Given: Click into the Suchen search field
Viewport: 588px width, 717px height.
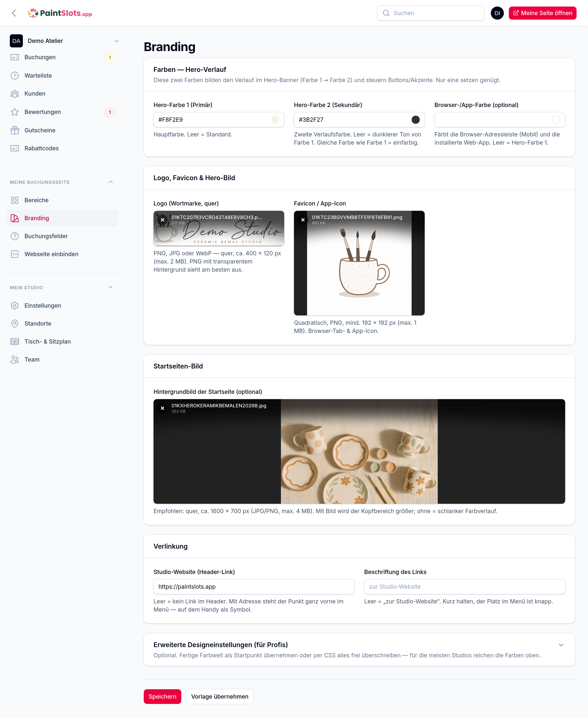Looking at the screenshot, I should pos(431,13).
